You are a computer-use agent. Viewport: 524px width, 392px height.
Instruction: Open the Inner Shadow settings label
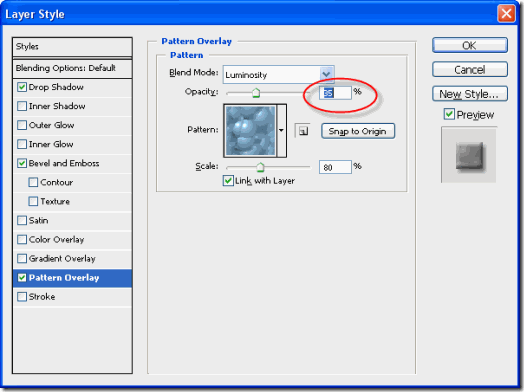click(x=57, y=106)
